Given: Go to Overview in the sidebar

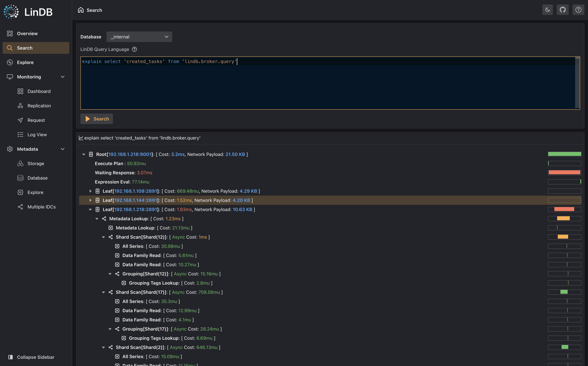Looking at the screenshot, I should coord(27,34).
